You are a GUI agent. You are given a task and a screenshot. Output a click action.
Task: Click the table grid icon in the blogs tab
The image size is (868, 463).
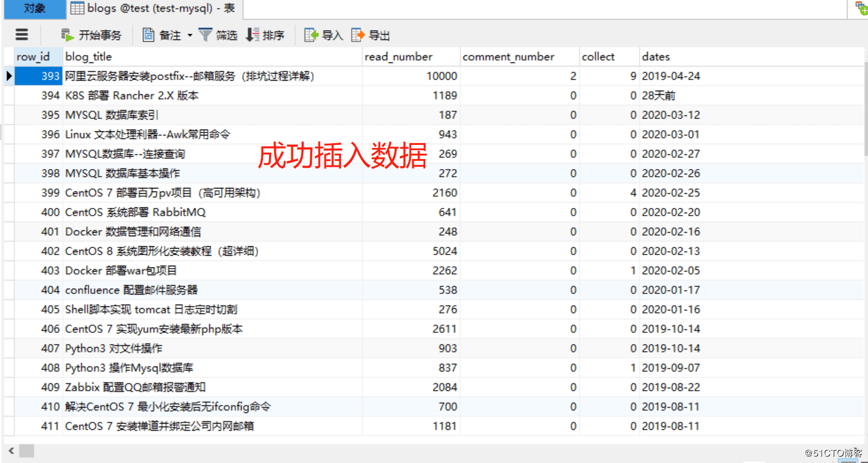pos(77,8)
